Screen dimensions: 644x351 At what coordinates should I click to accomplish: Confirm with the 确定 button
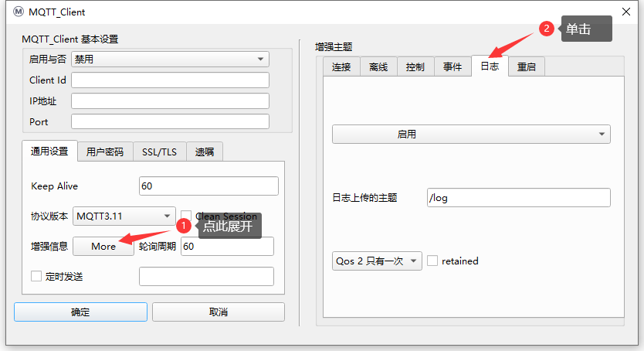(80, 312)
